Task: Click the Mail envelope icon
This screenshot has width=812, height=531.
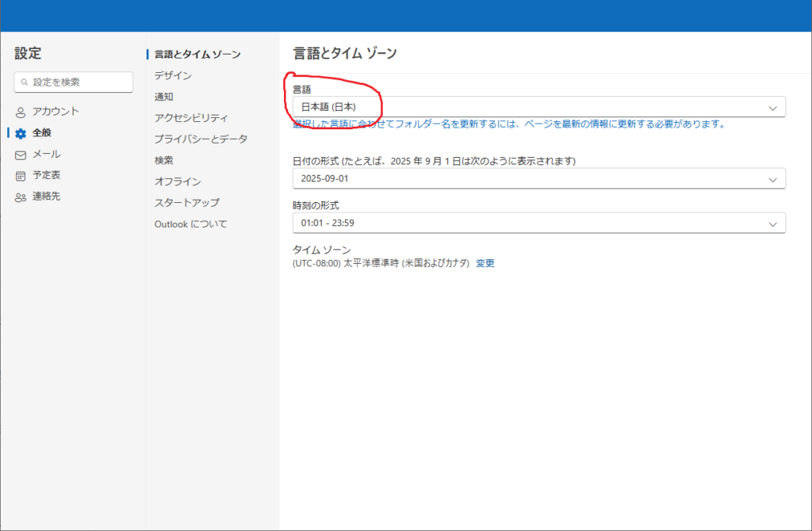Action: 21,155
